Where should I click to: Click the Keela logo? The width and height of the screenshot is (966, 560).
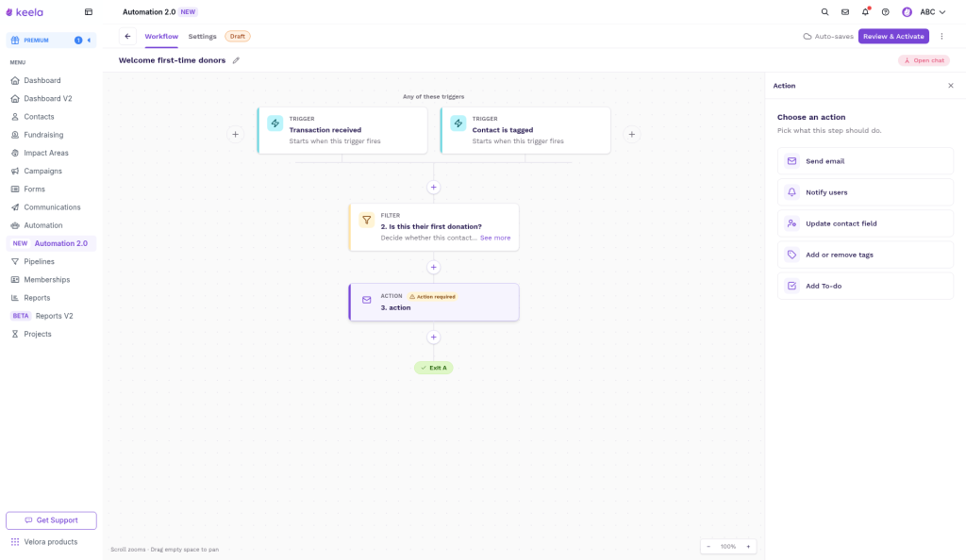click(25, 12)
